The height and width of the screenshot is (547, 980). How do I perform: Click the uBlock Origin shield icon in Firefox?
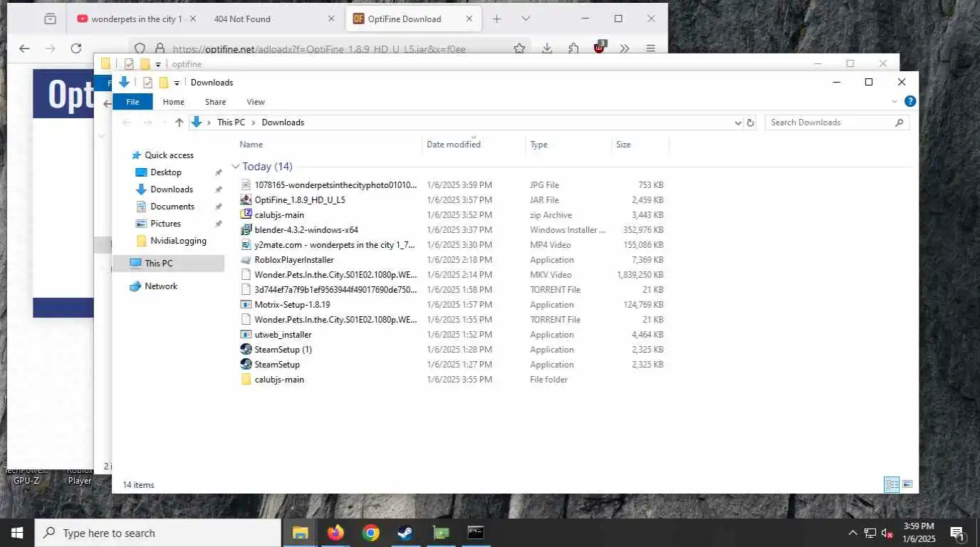[x=600, y=48]
